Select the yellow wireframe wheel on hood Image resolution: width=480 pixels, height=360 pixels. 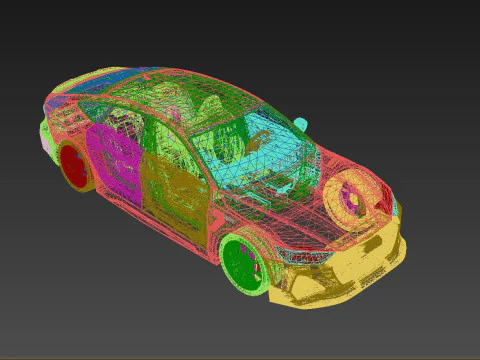click(353, 199)
